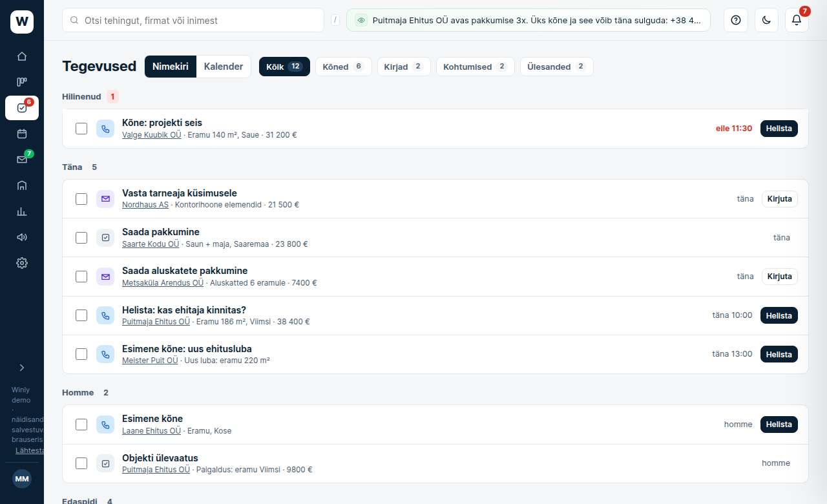Check the Vasta tarneaja küsimusele checkbox
Image resolution: width=827 pixels, height=504 pixels.
point(81,199)
